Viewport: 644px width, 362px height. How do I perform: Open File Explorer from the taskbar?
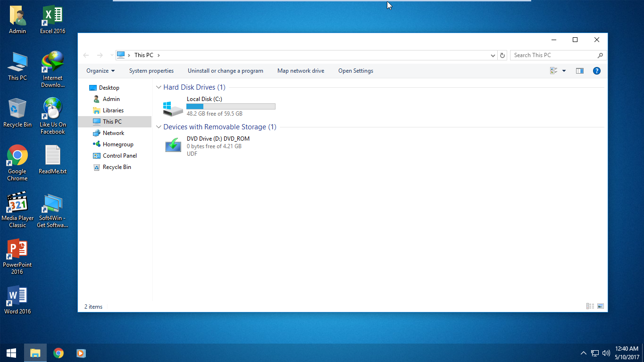[x=35, y=353]
